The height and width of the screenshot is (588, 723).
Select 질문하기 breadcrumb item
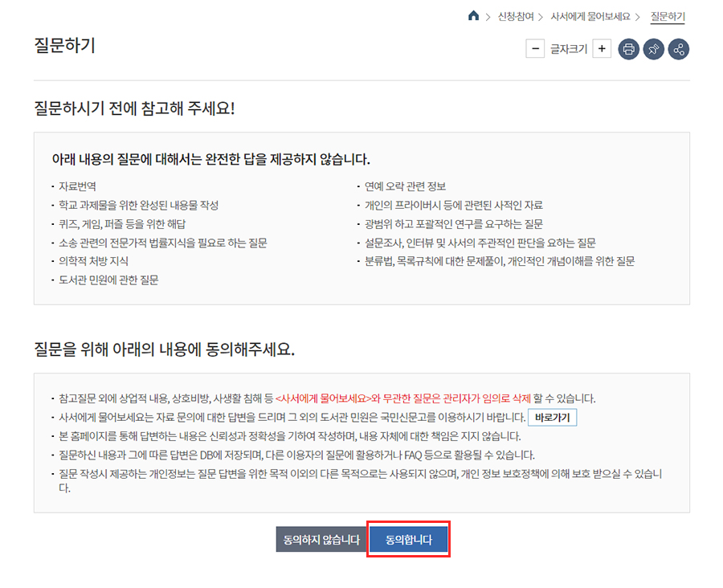tap(668, 17)
